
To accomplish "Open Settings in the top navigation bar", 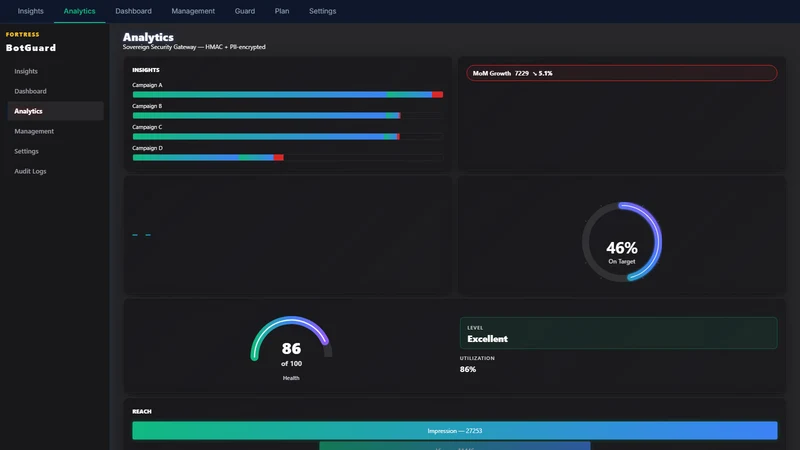I will coord(322,11).
